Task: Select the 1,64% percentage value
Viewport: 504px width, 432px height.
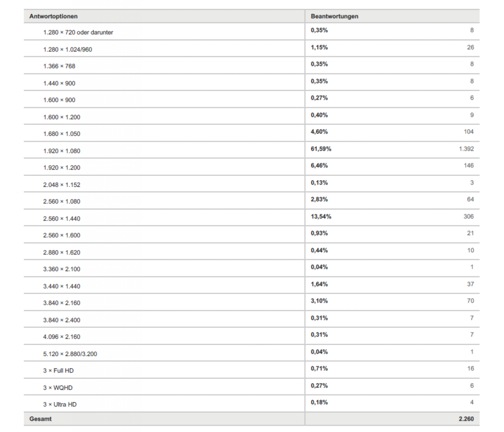Action: pos(319,284)
